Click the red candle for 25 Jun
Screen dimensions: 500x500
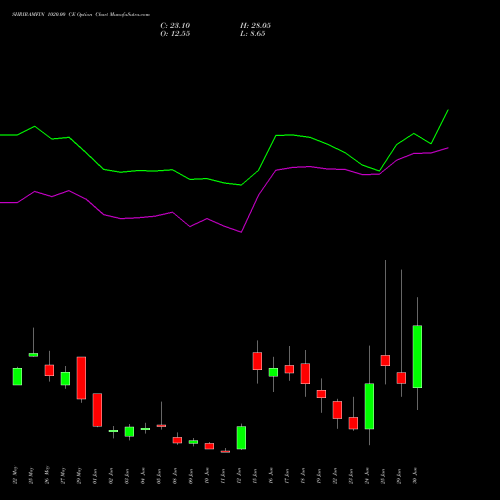click(x=385, y=361)
